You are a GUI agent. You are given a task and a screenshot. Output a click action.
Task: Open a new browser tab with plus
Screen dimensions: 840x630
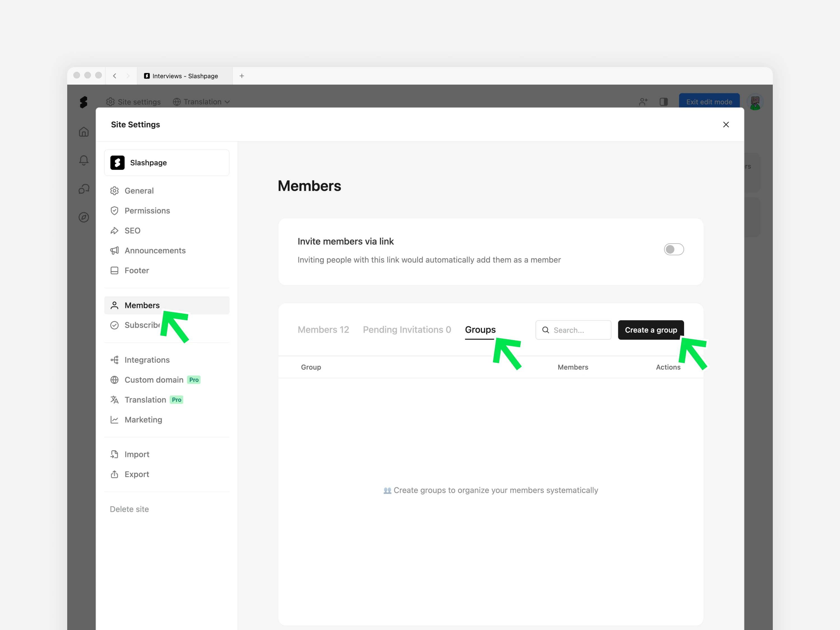242,76
